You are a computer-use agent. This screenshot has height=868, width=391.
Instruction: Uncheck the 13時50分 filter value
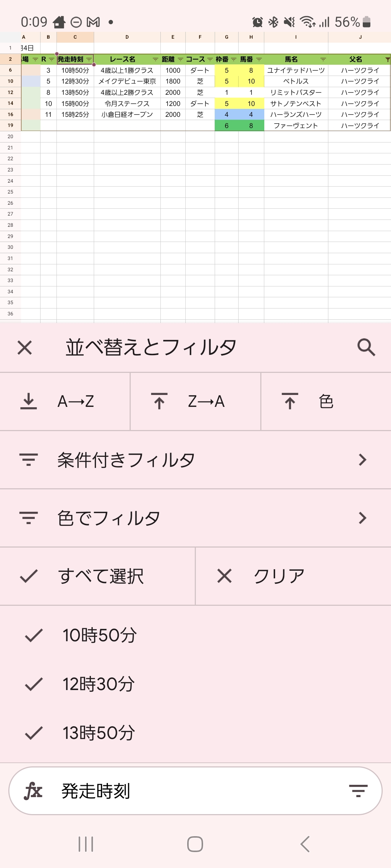34,733
